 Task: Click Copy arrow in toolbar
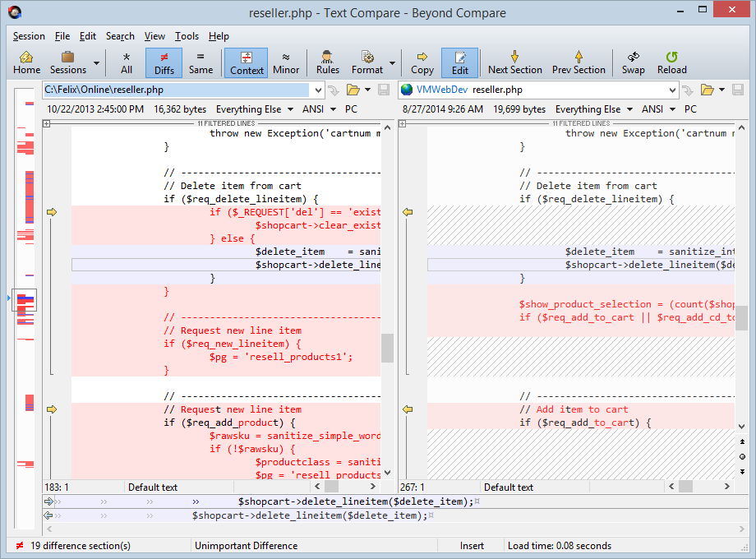tap(422, 62)
